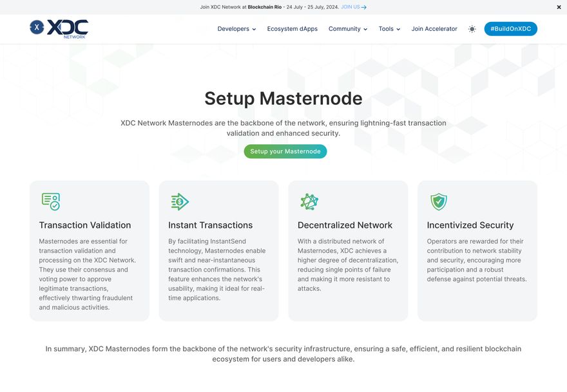567x392 pixels.
Task: Click the arrow icon next to JOIN US
Action: pos(364,7)
